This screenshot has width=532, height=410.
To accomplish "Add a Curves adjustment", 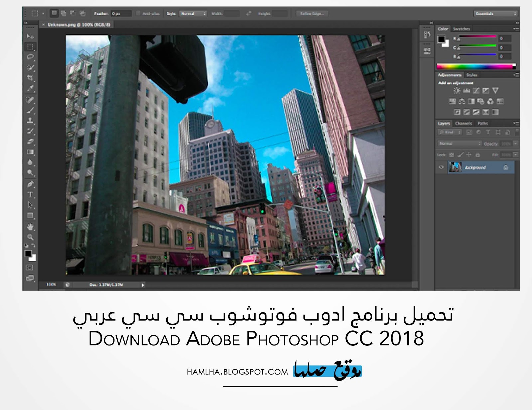I will click(x=476, y=91).
